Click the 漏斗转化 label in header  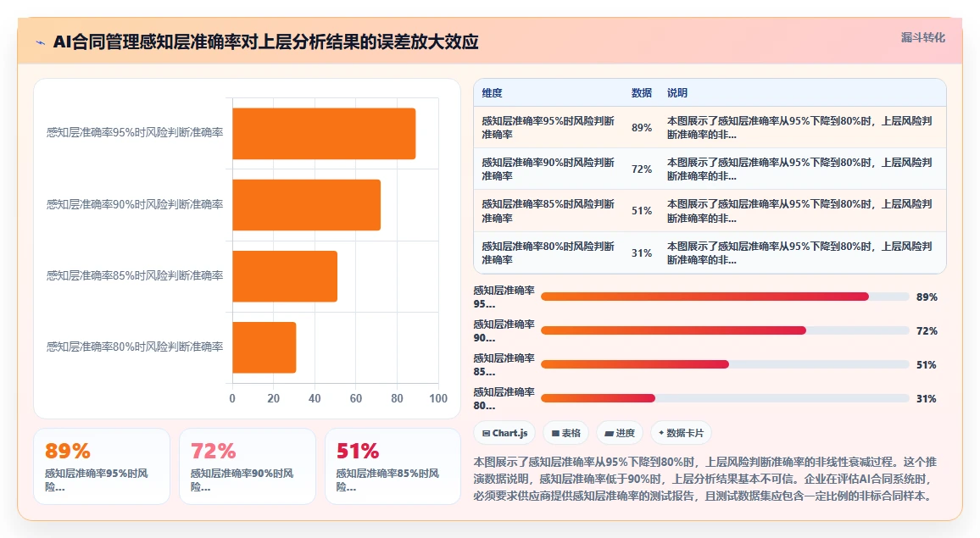click(x=922, y=37)
